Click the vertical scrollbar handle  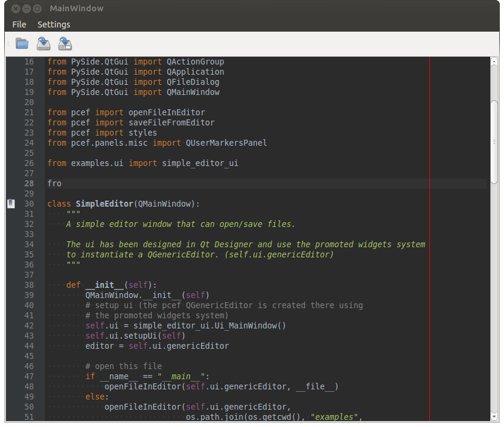click(x=494, y=142)
